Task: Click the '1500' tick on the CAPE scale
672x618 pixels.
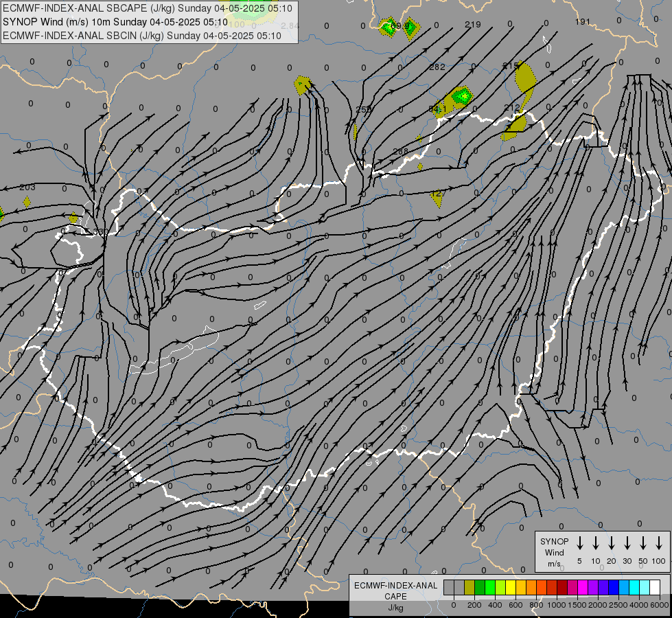Action: [577, 605]
